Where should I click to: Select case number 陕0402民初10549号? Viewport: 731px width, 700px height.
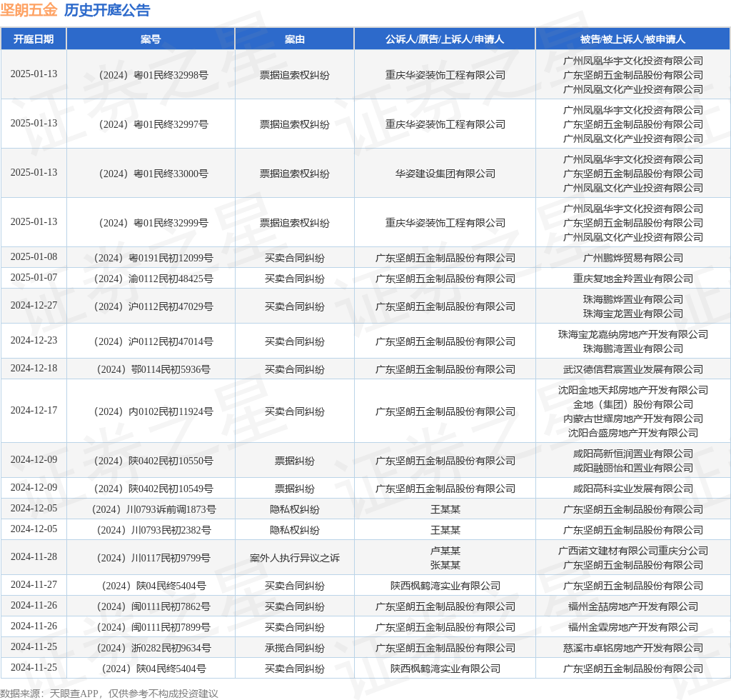153,489
